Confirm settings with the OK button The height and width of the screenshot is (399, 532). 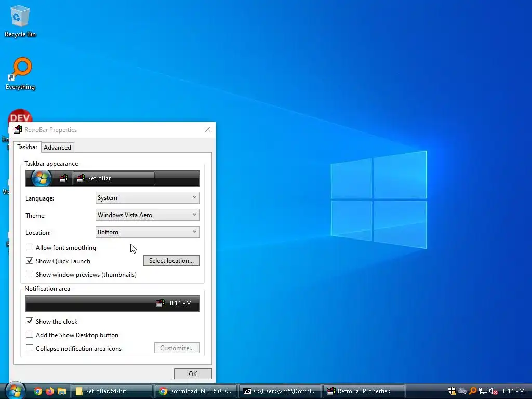click(193, 374)
